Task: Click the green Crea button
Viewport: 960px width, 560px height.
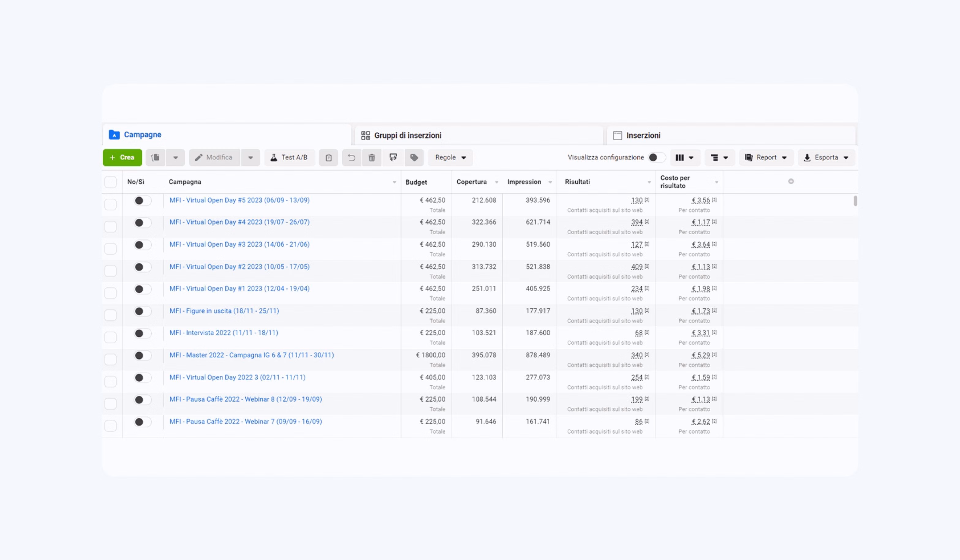Action: (x=122, y=157)
